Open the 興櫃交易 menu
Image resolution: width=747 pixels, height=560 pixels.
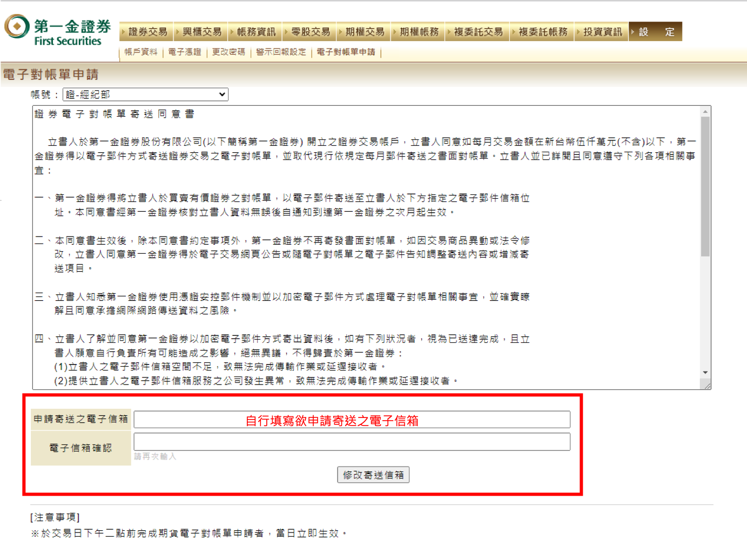pos(201,32)
